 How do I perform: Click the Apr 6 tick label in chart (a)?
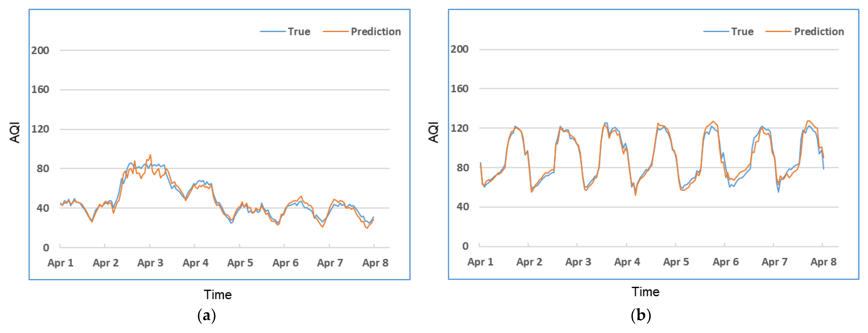pos(285,263)
